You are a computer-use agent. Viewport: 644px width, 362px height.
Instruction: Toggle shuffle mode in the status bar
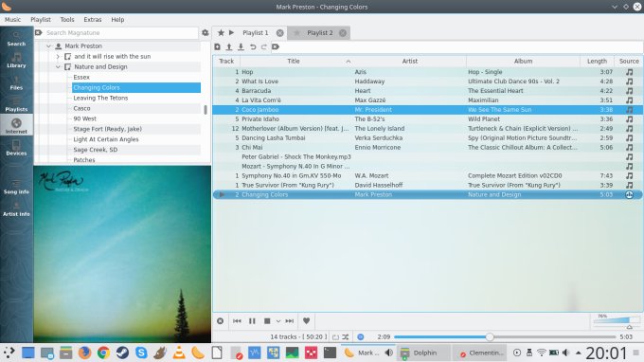point(346,337)
